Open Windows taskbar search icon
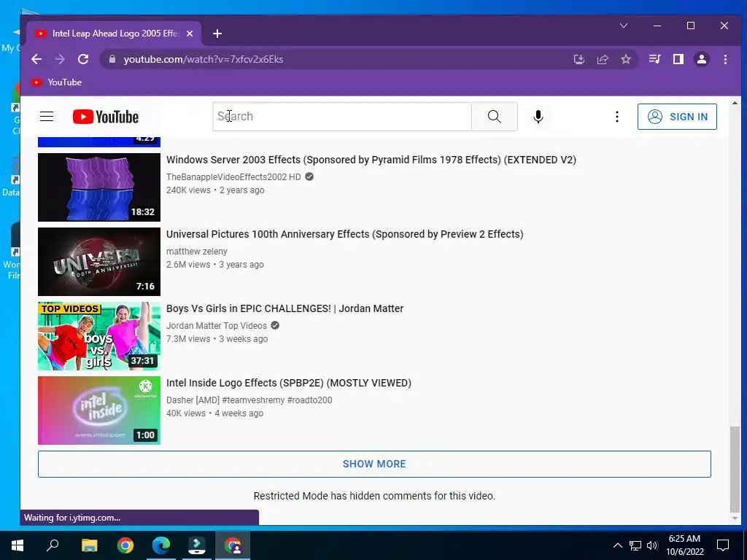This screenshot has width=747, height=560. coord(53,545)
